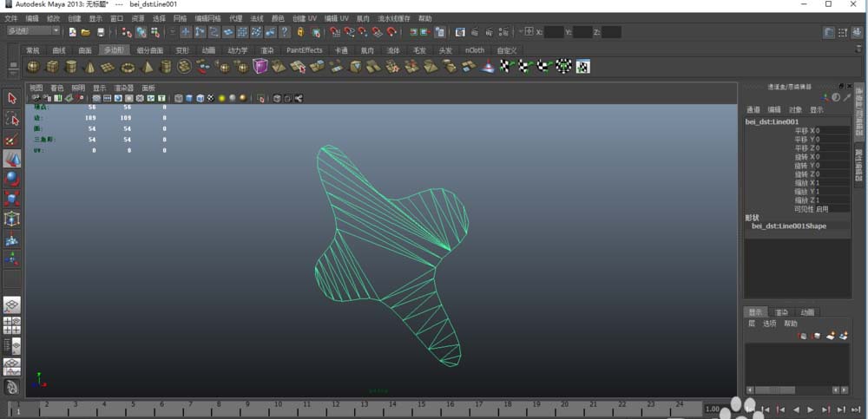Activate the Lasso select tool

12,119
